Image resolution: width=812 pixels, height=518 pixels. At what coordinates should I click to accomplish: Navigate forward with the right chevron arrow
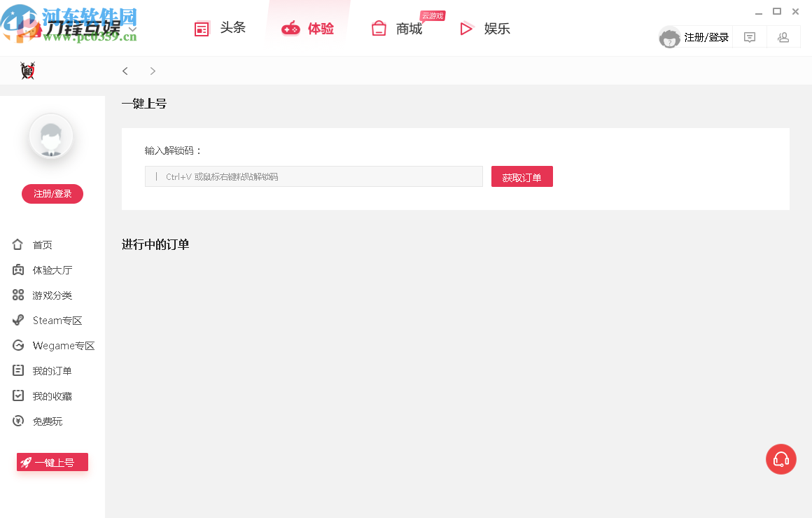click(x=153, y=71)
